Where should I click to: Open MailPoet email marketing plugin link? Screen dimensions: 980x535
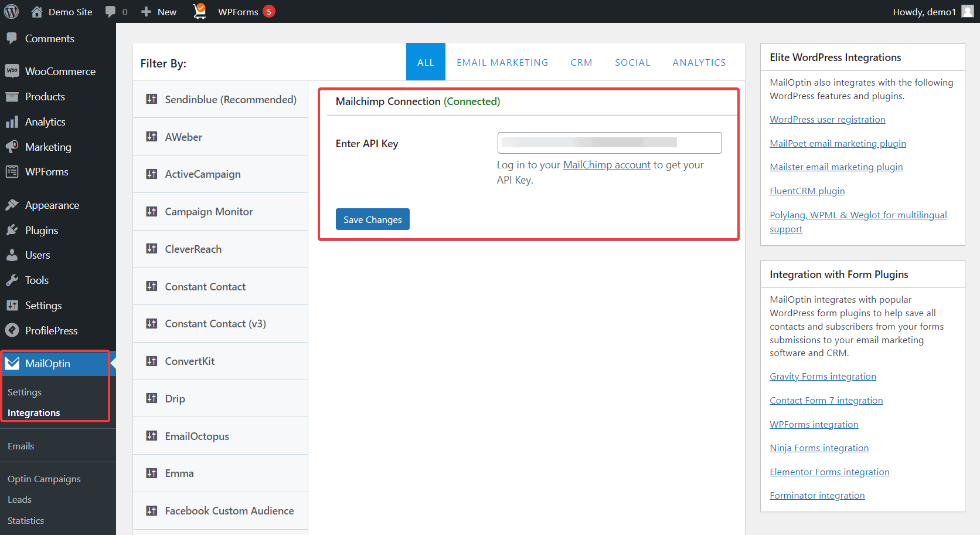[x=838, y=143]
